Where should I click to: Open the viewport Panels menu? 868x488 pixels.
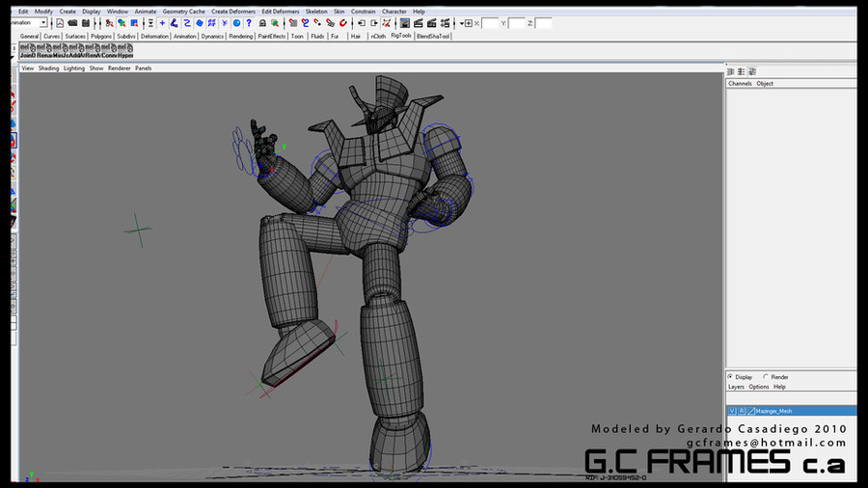point(143,68)
